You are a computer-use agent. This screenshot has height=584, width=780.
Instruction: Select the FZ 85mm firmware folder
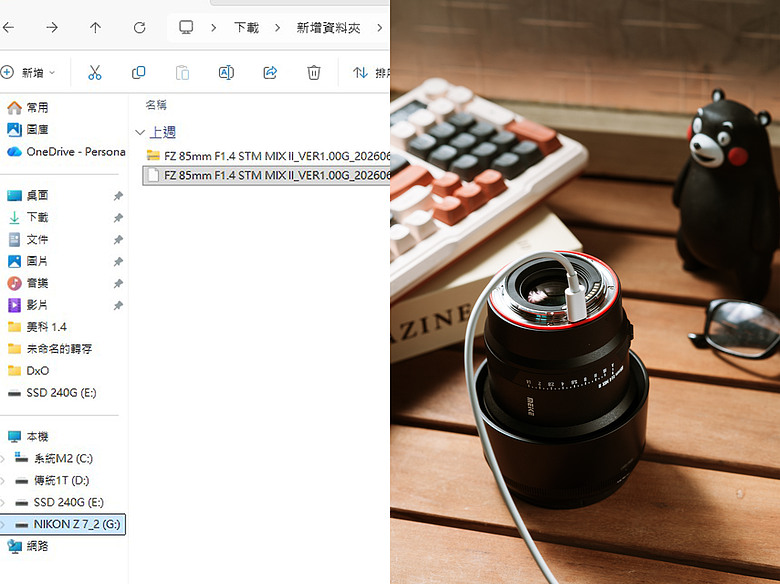click(x=269, y=156)
